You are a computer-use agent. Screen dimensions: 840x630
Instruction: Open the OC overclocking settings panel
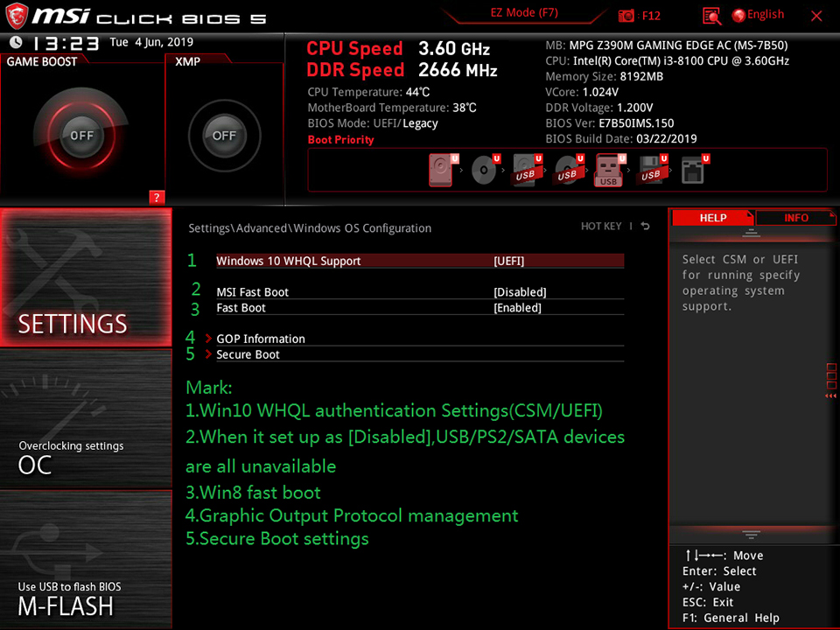coord(86,419)
